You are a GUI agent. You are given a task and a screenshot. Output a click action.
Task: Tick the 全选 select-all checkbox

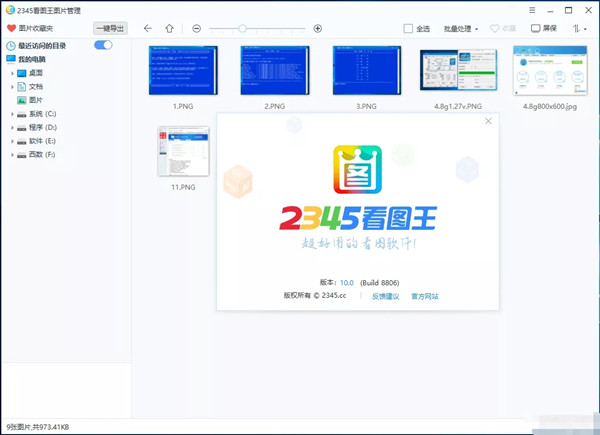tap(408, 28)
